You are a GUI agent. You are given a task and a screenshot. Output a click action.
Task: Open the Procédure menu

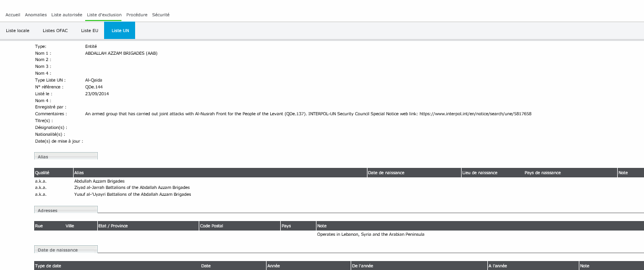[137, 15]
